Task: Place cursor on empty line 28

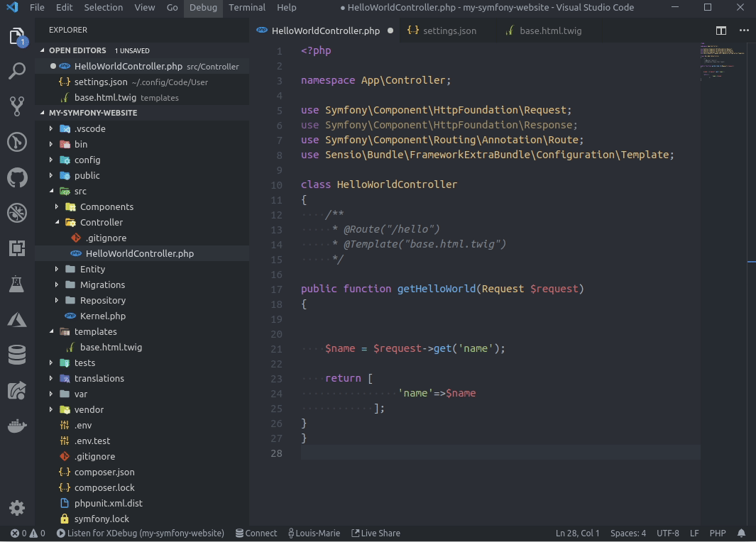Action: click(x=500, y=453)
